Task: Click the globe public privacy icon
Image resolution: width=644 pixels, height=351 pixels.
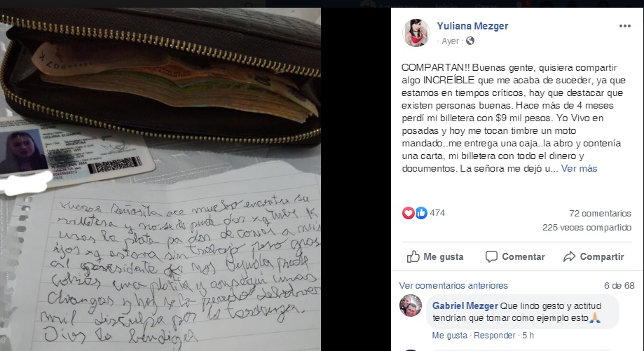Action: pos(470,41)
